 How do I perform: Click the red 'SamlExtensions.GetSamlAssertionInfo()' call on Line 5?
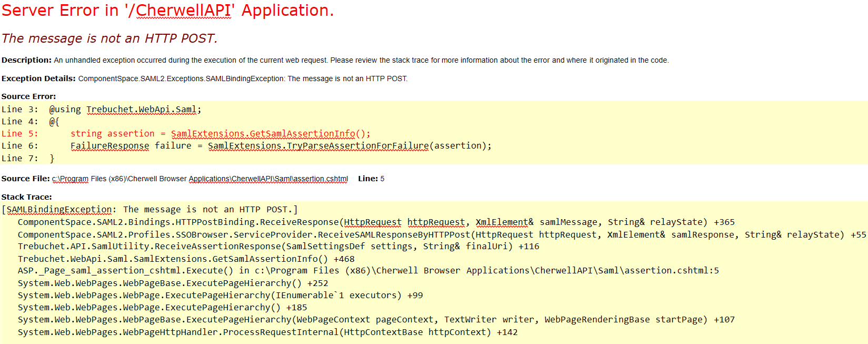[x=271, y=134]
